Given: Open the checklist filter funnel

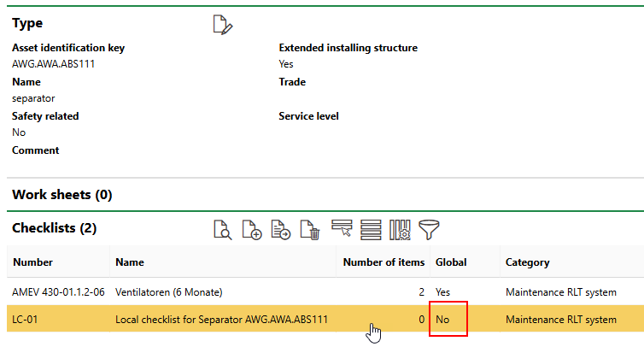Looking at the screenshot, I should click(429, 229).
